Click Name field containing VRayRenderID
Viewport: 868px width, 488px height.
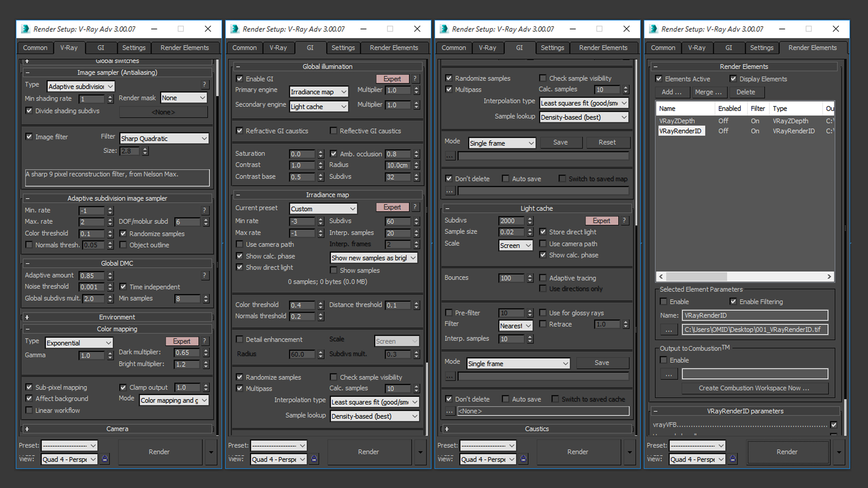pyautogui.click(x=755, y=315)
